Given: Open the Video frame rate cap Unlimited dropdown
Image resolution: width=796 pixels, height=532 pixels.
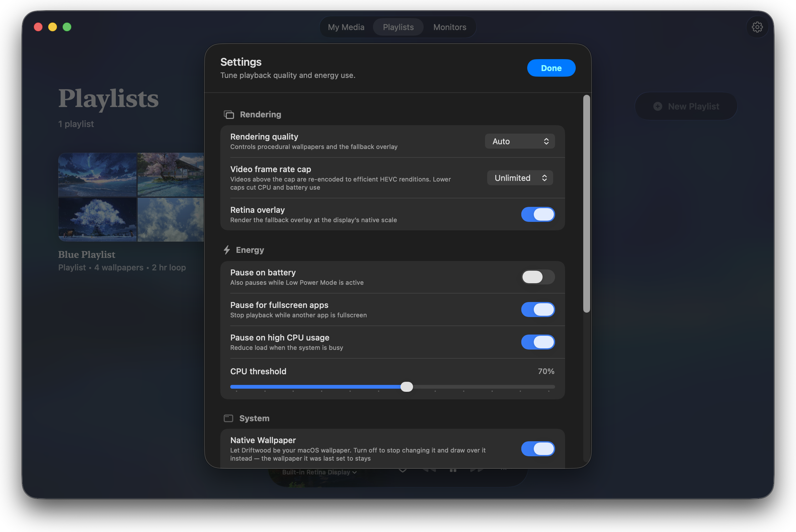Looking at the screenshot, I should tap(520, 178).
